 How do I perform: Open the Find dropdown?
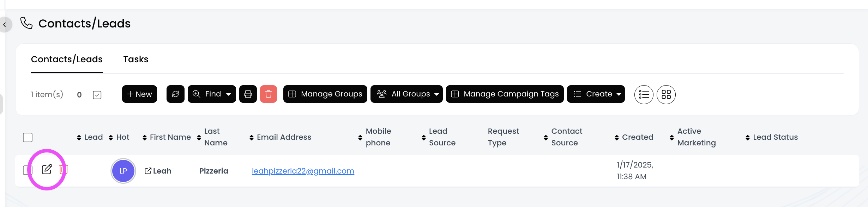pyautogui.click(x=212, y=94)
